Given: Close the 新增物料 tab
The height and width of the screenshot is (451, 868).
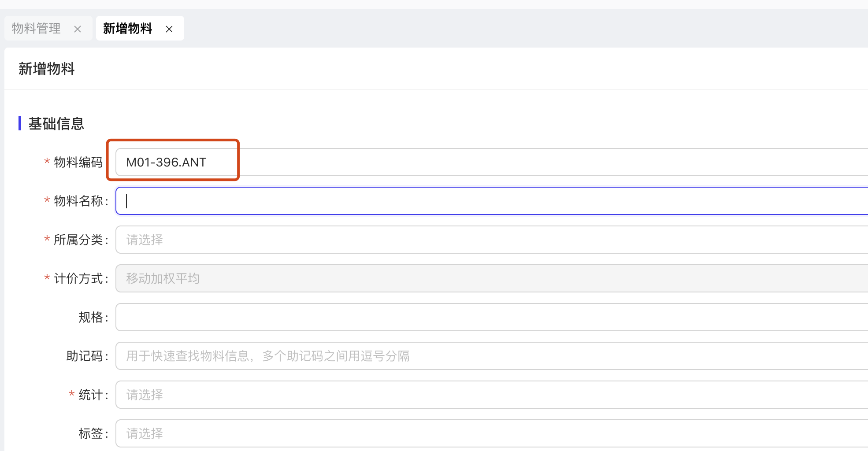Looking at the screenshot, I should [x=169, y=29].
